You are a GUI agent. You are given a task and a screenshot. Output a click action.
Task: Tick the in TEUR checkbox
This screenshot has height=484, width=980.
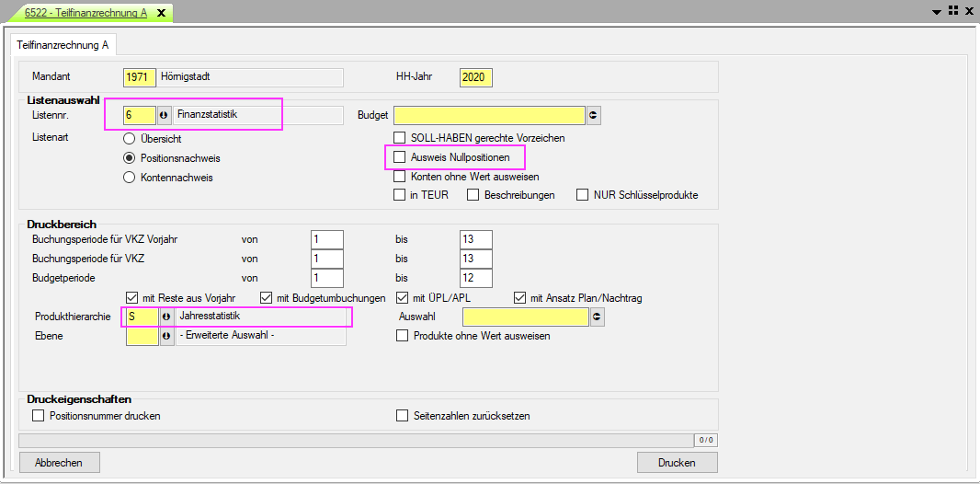point(399,195)
